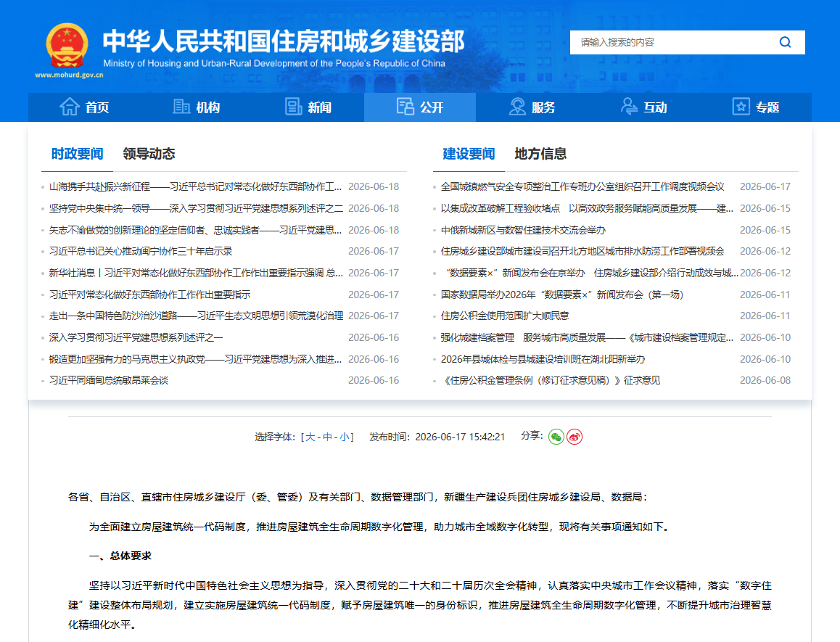This screenshot has height=642, width=840.
Task: Open article 习近平总书记关心推动闽宁协作三十年启示录
Action: pyautogui.click(x=140, y=251)
